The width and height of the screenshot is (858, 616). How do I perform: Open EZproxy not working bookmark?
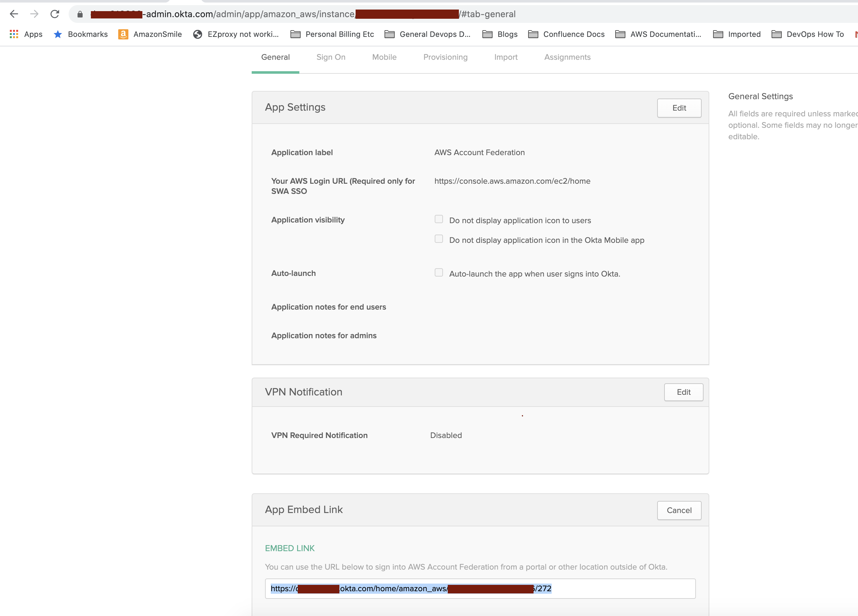tap(236, 34)
